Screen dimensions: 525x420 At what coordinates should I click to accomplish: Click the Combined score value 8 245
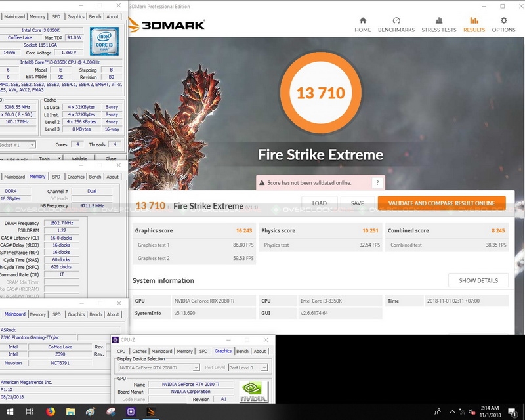click(x=498, y=231)
